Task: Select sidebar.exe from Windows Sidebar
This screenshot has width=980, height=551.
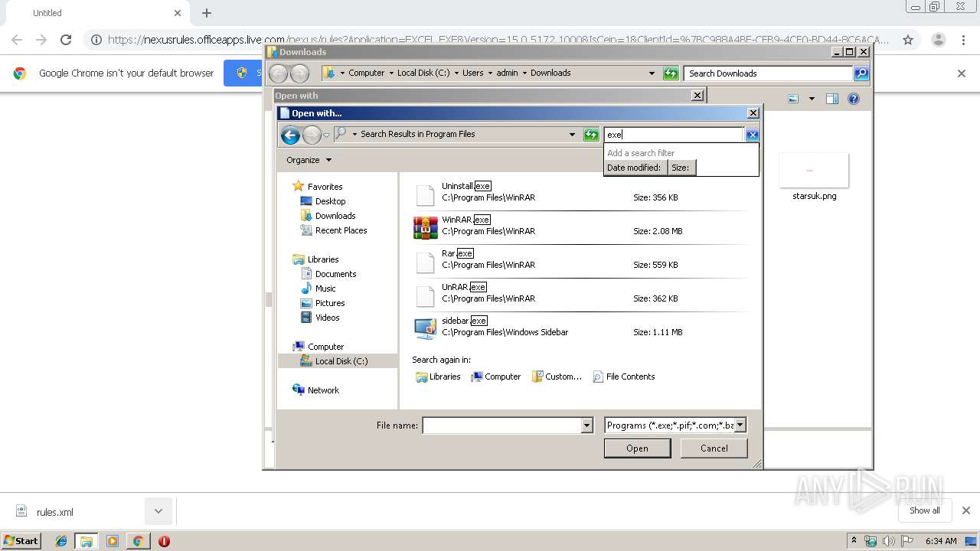Action: [580, 329]
